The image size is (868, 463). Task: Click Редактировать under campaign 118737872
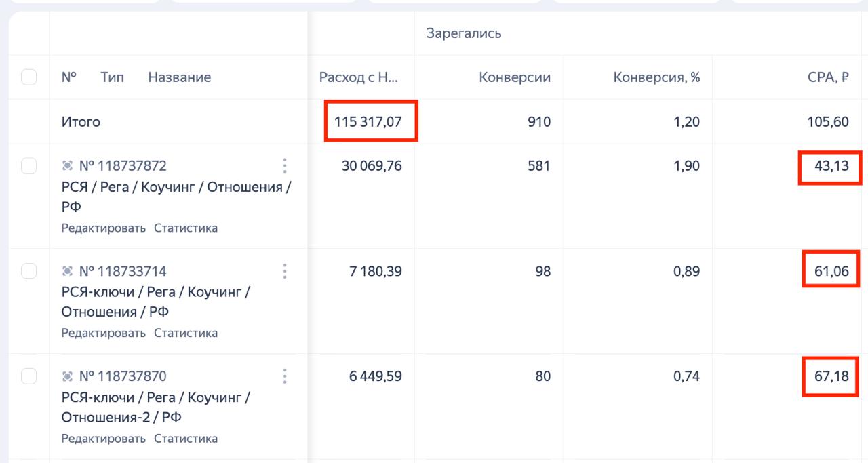click(x=103, y=228)
